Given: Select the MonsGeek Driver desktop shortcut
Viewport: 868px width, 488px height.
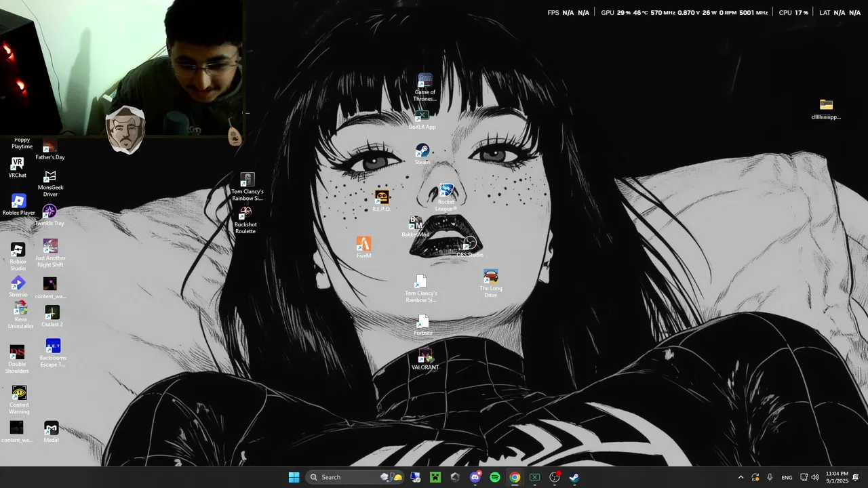Looking at the screenshot, I should point(50,184).
